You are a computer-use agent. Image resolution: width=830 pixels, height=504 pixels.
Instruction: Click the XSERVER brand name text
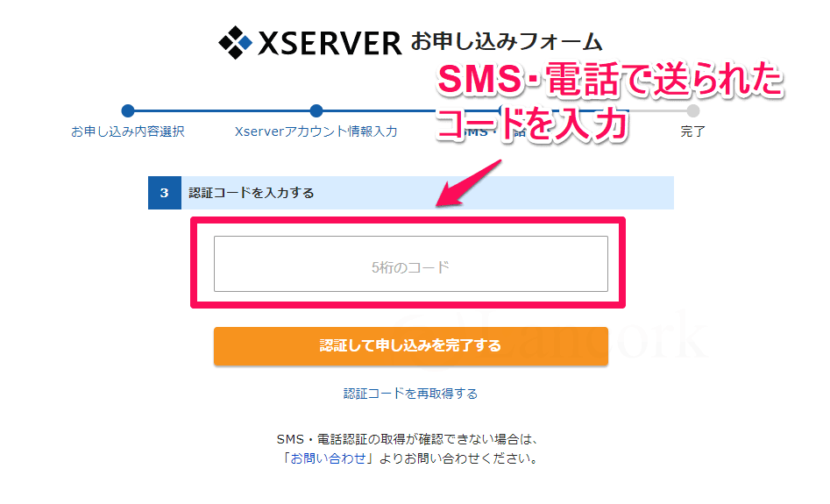330,44
